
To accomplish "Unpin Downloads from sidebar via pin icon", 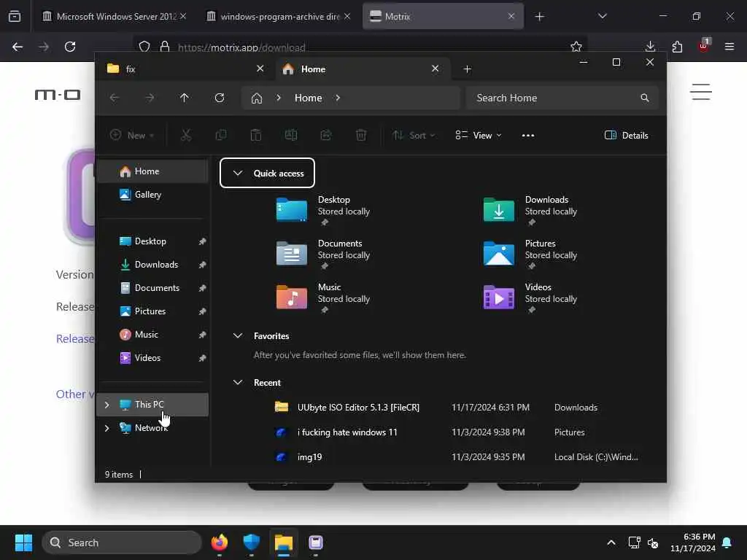I will [x=203, y=265].
